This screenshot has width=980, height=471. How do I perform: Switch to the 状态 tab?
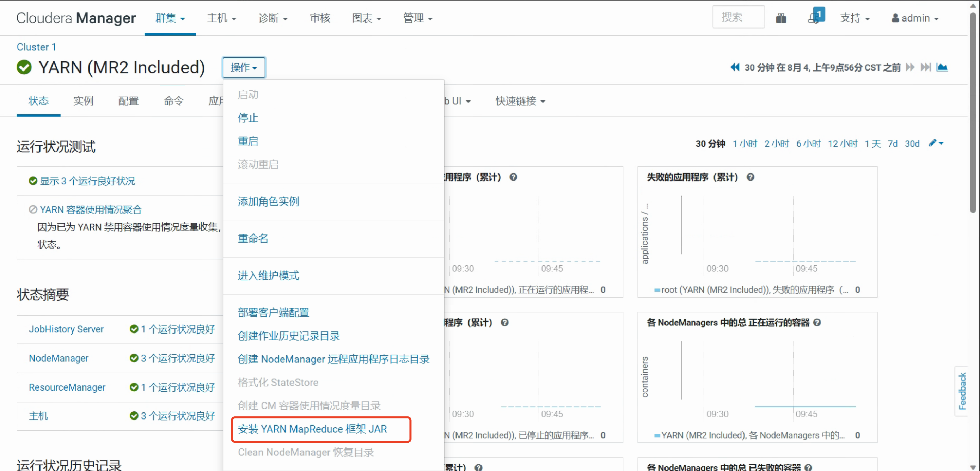tap(38, 101)
